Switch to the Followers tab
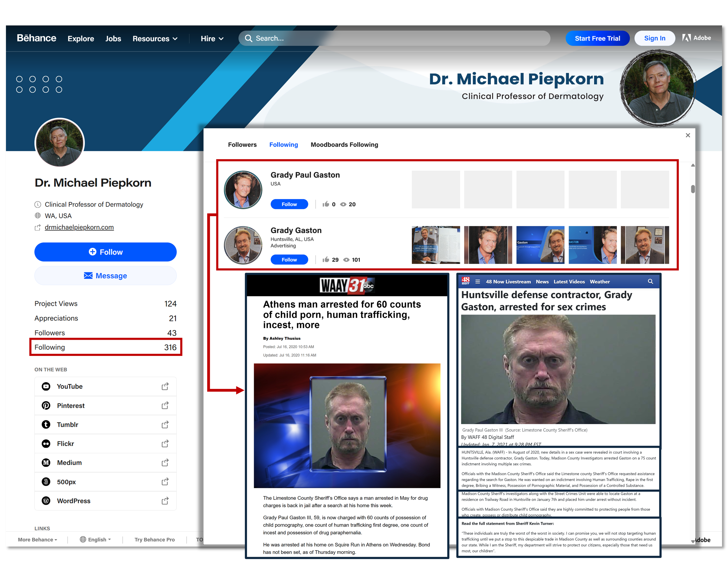The height and width of the screenshot is (563, 728). (x=242, y=144)
